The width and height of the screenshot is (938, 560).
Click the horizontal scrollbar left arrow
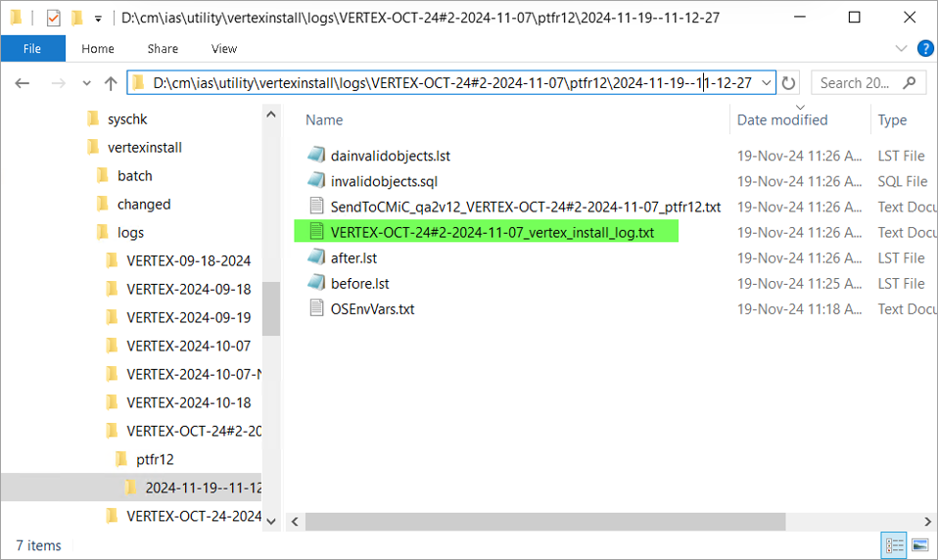pos(295,522)
